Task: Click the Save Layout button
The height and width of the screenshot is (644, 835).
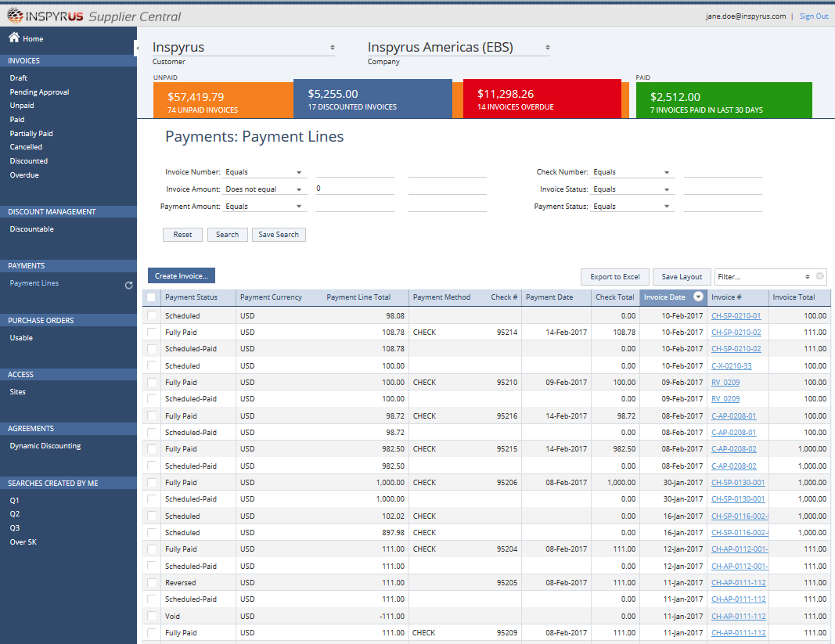Action: (682, 276)
